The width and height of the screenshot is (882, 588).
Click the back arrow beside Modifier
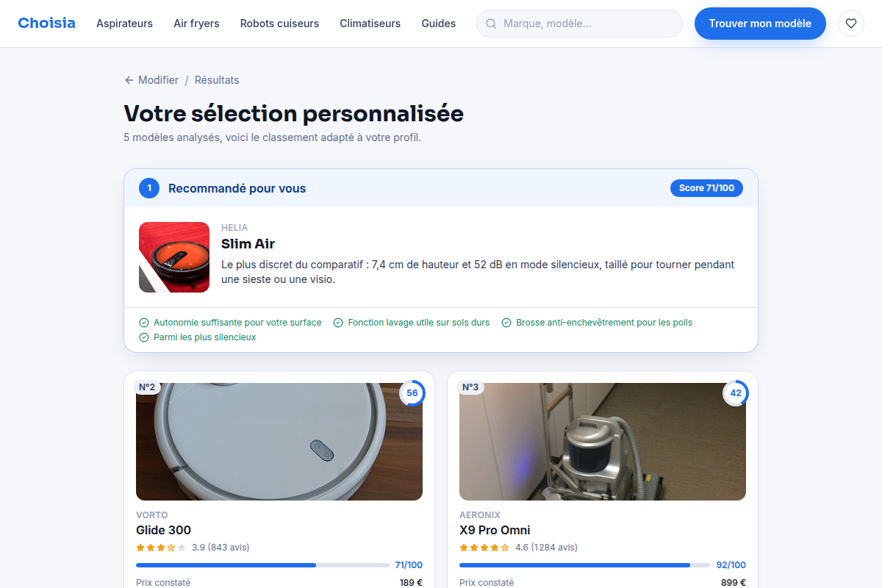coord(129,80)
